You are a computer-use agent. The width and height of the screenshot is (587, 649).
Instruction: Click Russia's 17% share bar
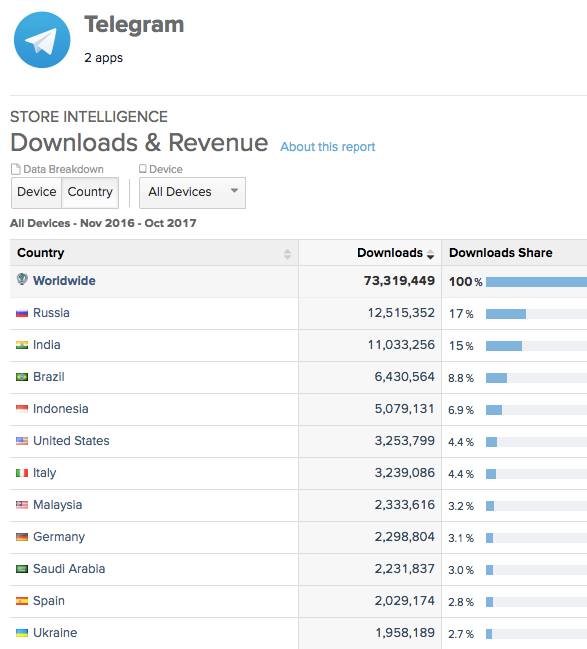(x=506, y=314)
